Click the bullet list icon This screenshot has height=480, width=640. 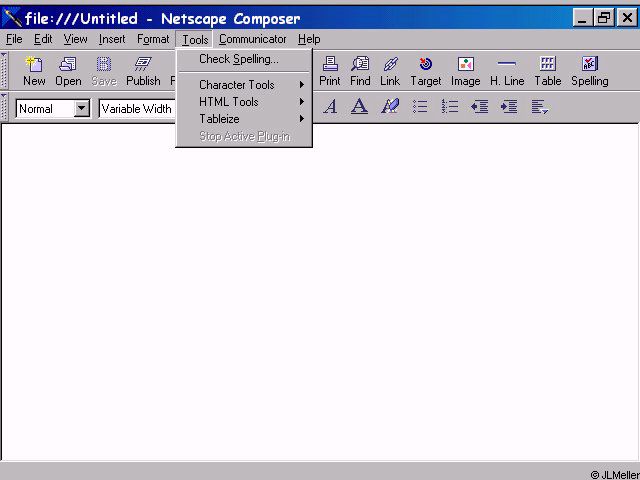(420, 107)
